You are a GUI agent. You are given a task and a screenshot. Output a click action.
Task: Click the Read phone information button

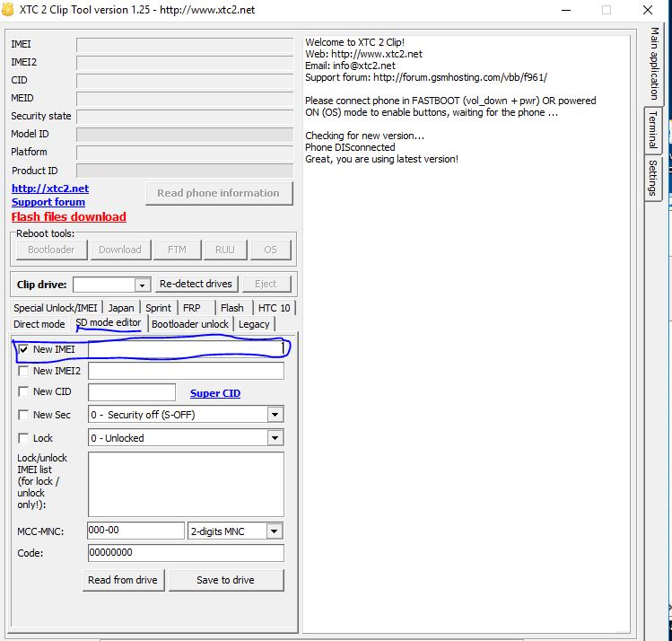tap(219, 193)
